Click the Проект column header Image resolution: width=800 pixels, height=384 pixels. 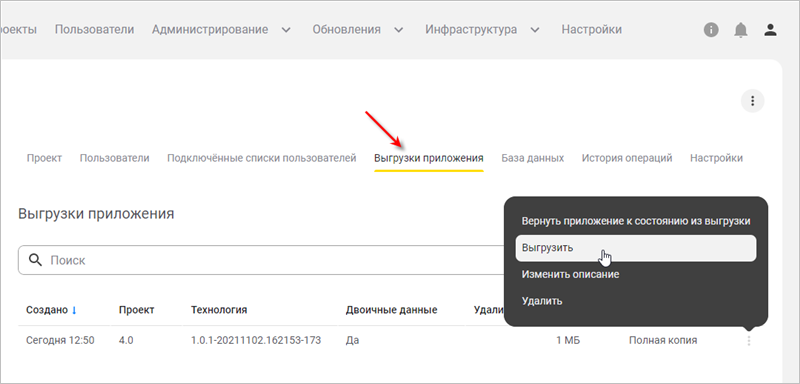[137, 310]
